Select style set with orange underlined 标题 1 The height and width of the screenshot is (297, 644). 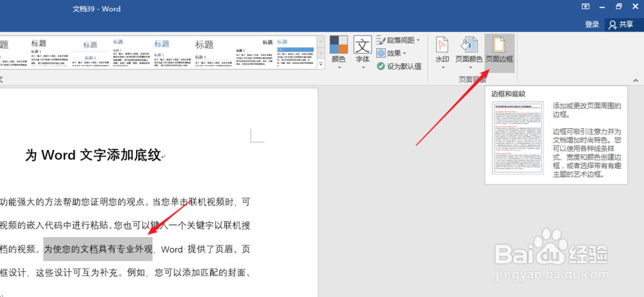coord(214,53)
